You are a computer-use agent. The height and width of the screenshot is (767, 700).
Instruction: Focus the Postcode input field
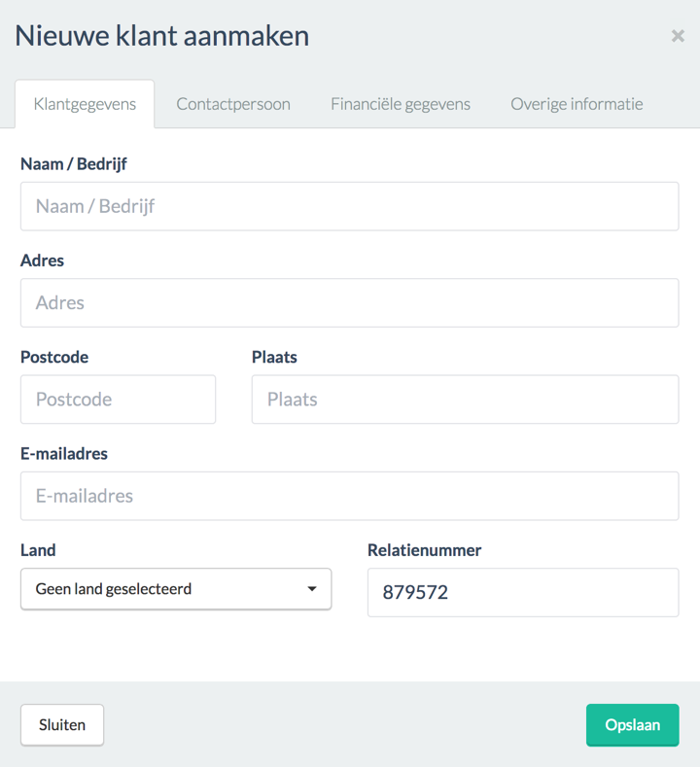[x=118, y=399]
